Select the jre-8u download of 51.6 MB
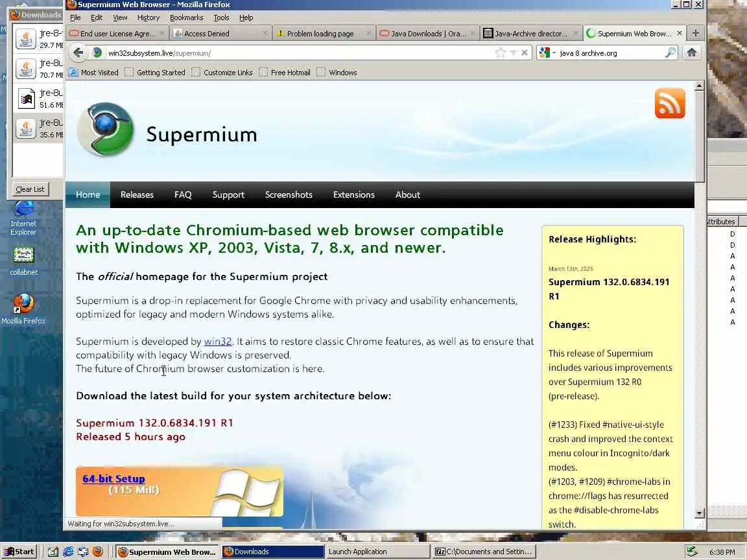The height and width of the screenshot is (560, 747). click(39, 99)
